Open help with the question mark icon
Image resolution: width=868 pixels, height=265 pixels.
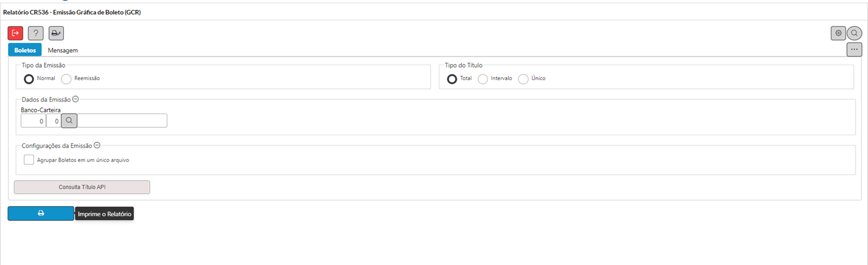pos(35,33)
